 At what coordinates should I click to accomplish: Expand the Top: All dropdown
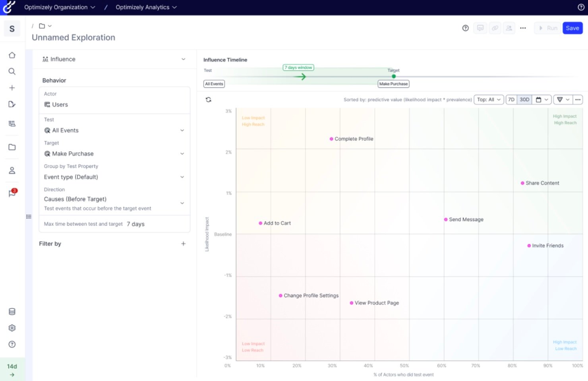pos(488,100)
